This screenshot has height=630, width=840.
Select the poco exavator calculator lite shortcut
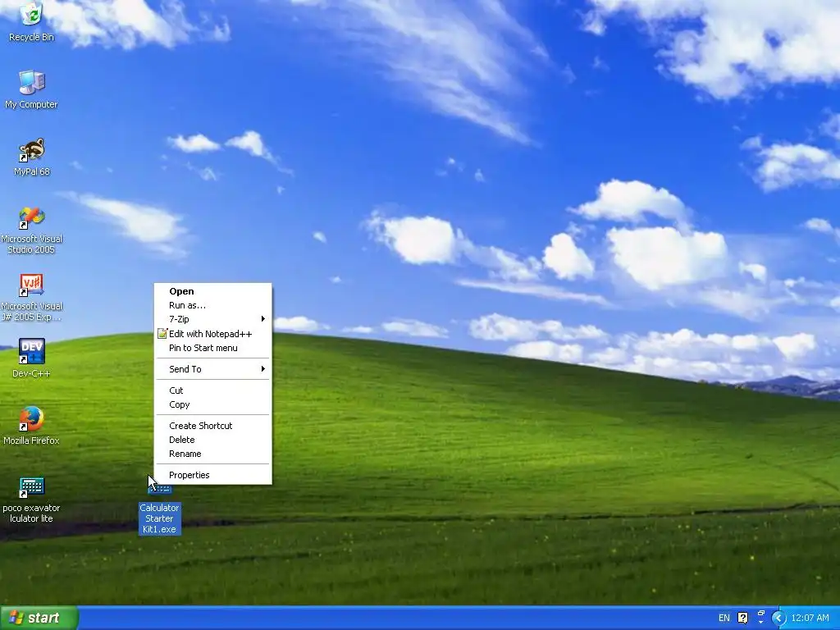click(32, 500)
